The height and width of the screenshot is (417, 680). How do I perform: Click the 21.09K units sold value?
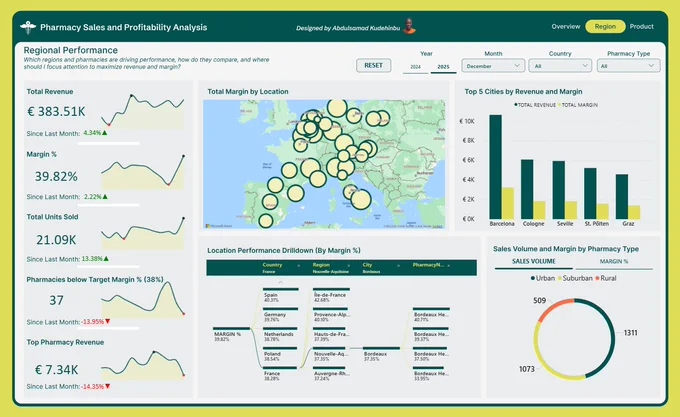[56, 240]
